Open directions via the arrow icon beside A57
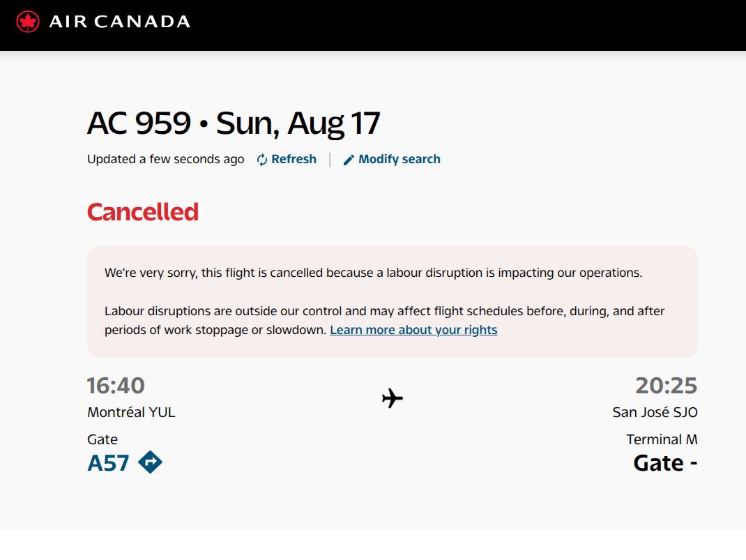Image resolution: width=746 pixels, height=560 pixels. (x=149, y=462)
